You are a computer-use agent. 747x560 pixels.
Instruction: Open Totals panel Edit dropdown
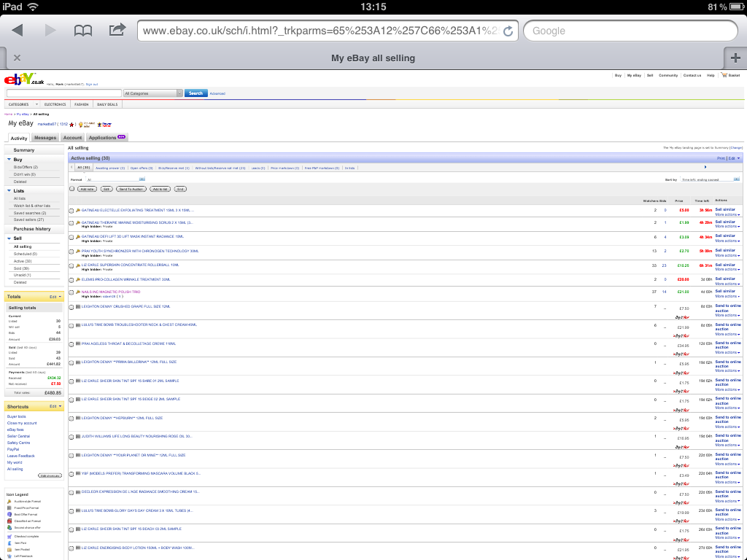pyautogui.click(x=55, y=297)
